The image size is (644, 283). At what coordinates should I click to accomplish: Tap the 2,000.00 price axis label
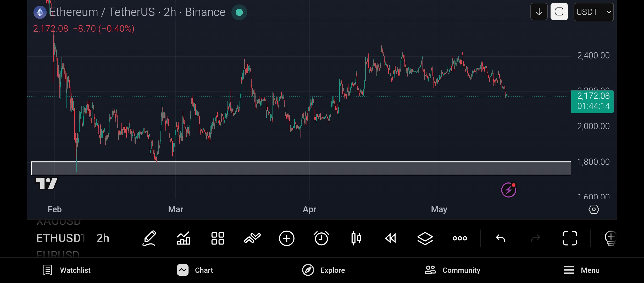point(593,126)
